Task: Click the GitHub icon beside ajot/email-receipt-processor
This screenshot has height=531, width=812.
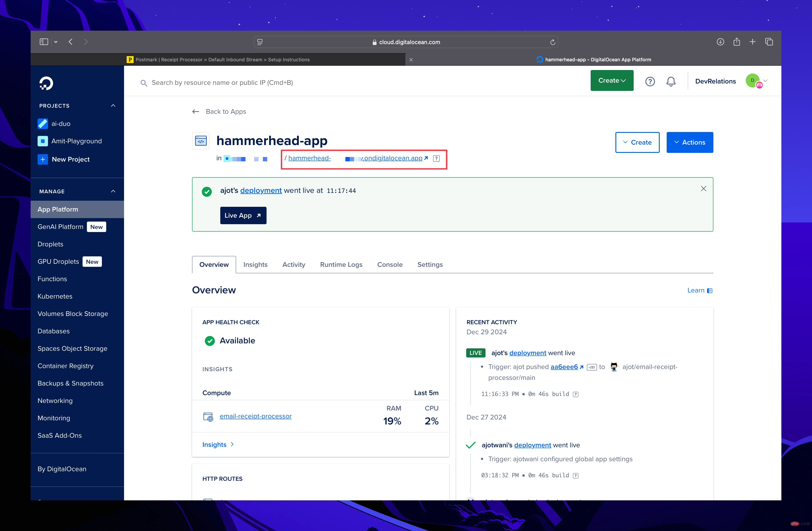Action: [x=614, y=367]
